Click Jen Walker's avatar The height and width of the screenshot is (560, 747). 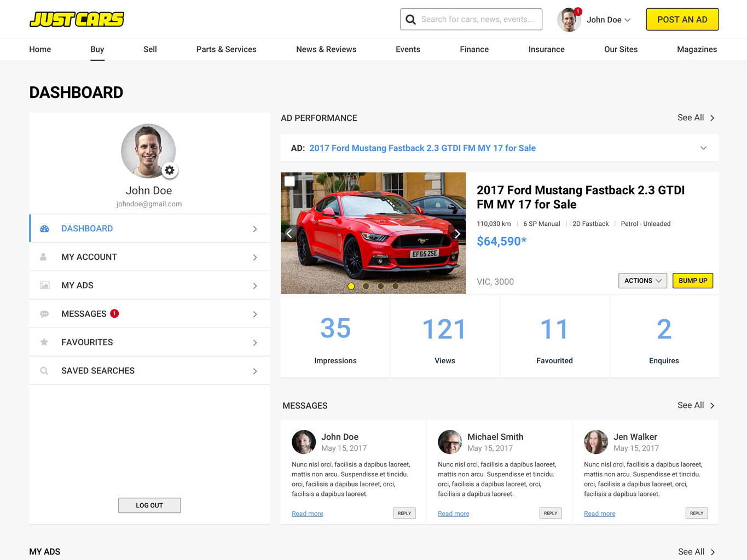[596, 442]
